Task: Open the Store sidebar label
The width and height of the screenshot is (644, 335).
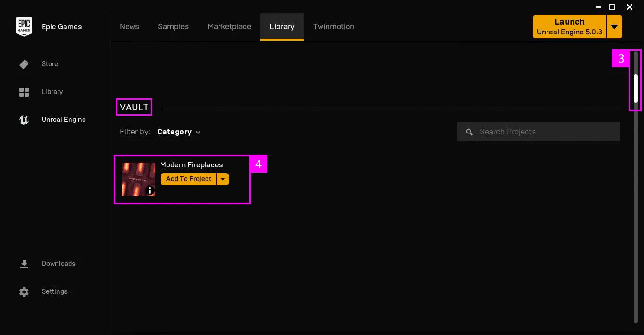Action: [x=50, y=64]
